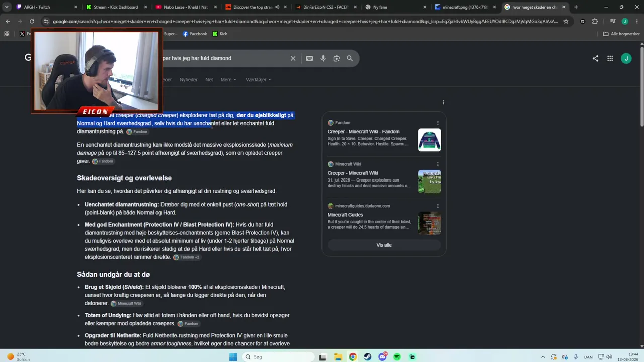The height and width of the screenshot is (362, 644).
Task: Bookmark this page with star icon
Action: [x=566, y=22]
